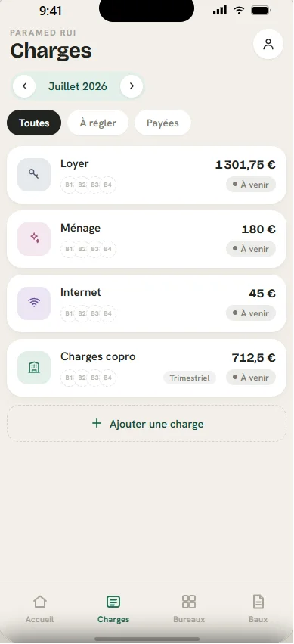Tap the Trimestriel badge on Charges copro

coord(190,378)
